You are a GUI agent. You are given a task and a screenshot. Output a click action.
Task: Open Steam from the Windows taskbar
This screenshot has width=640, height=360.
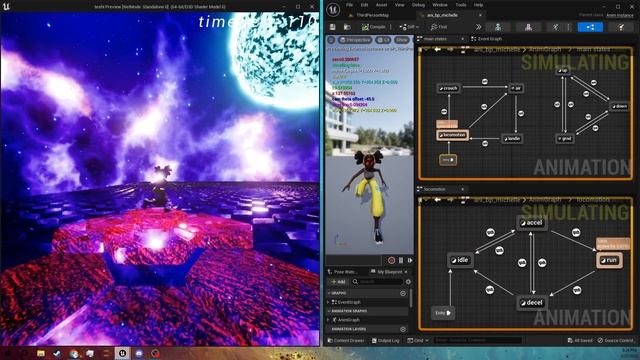pyautogui.click(x=57, y=353)
